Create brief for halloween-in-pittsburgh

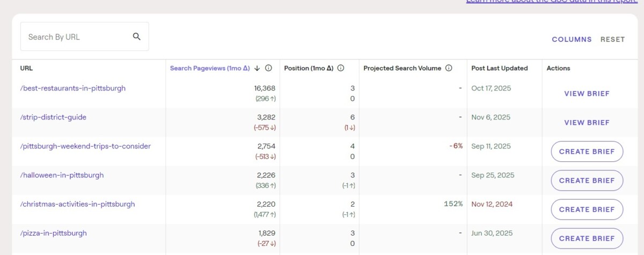point(587,181)
